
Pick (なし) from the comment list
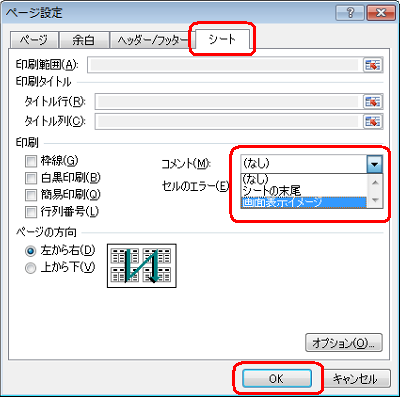click(303, 179)
